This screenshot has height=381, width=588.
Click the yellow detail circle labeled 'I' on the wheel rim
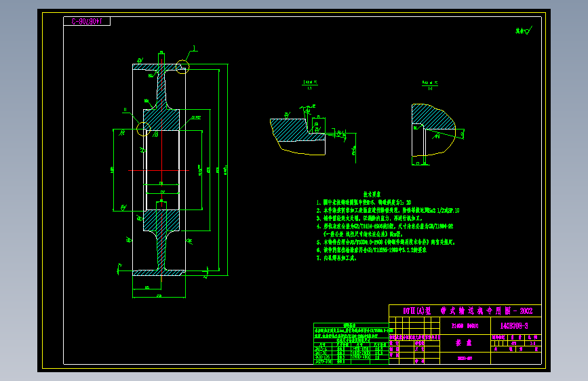click(x=182, y=67)
